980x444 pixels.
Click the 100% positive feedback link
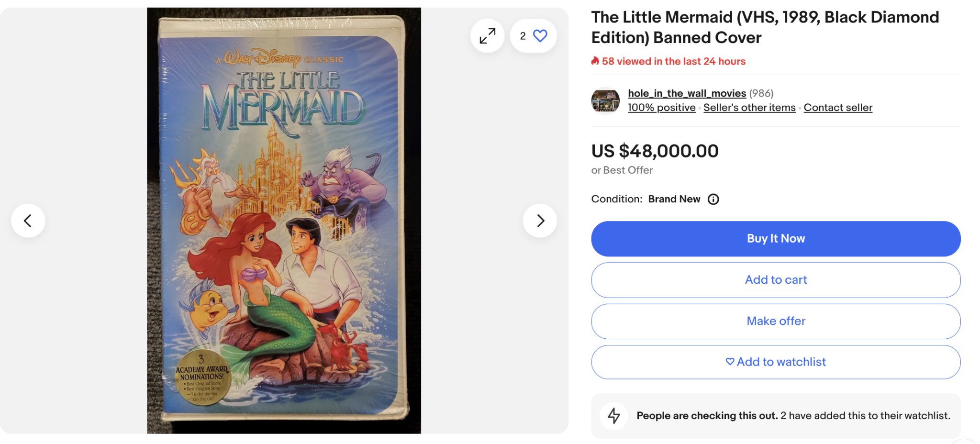point(661,107)
